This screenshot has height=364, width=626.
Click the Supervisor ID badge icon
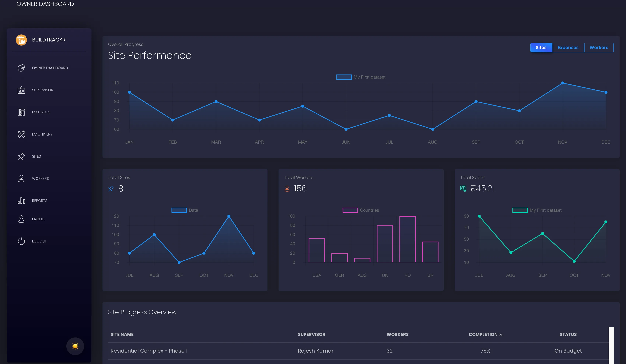[21, 90]
